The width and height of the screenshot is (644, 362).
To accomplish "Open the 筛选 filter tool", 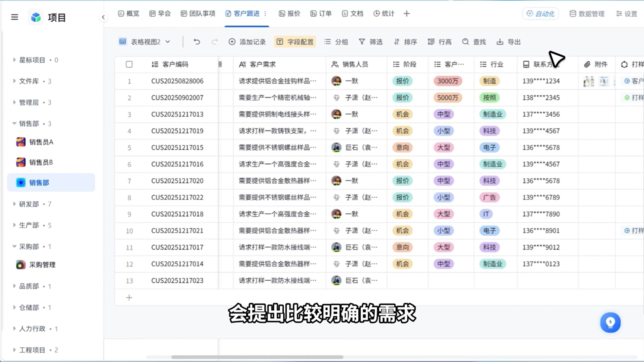I will (x=370, y=42).
